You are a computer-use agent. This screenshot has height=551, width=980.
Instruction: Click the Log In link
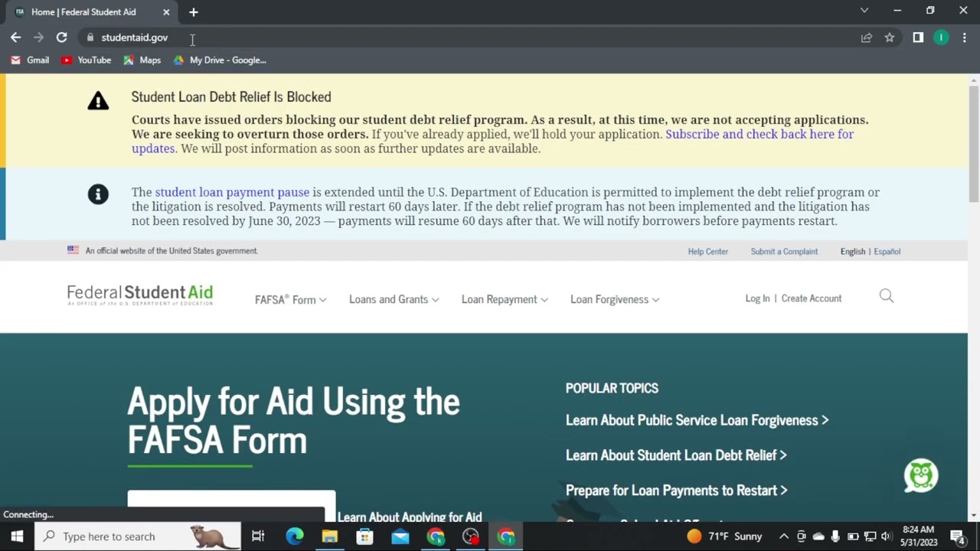(757, 298)
